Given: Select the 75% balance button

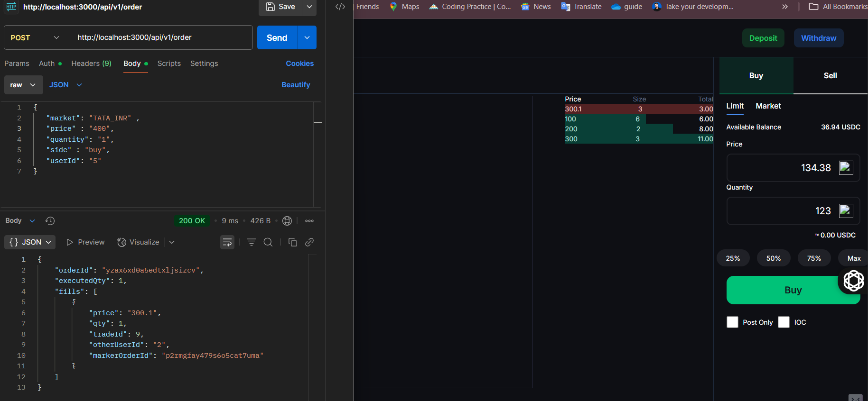Looking at the screenshot, I should 814,258.
